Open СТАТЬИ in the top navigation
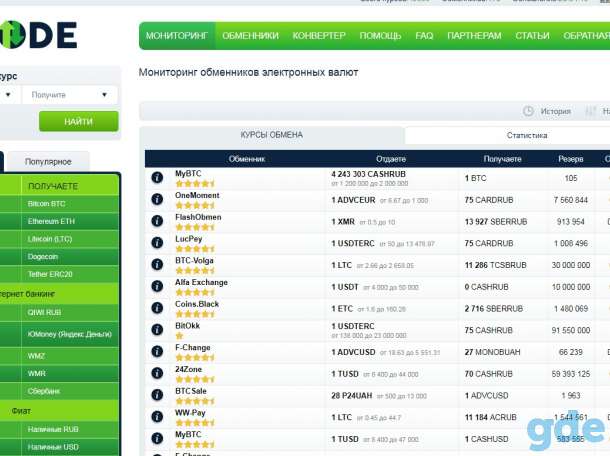 pos(532,36)
